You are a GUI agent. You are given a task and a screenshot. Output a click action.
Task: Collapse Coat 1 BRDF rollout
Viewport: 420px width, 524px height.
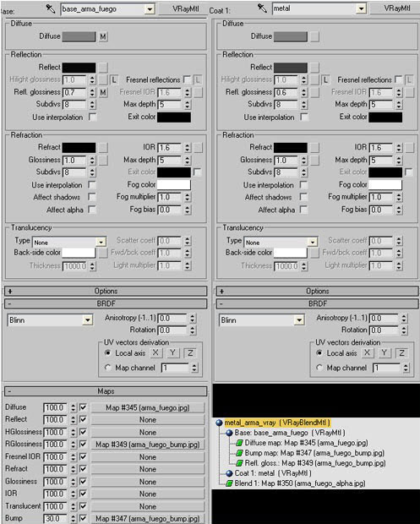coord(317,303)
